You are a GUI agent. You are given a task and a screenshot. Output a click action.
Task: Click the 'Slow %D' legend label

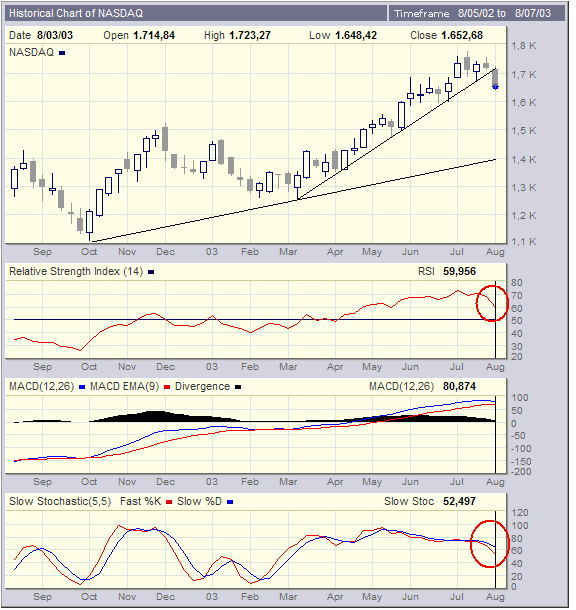(x=200, y=501)
